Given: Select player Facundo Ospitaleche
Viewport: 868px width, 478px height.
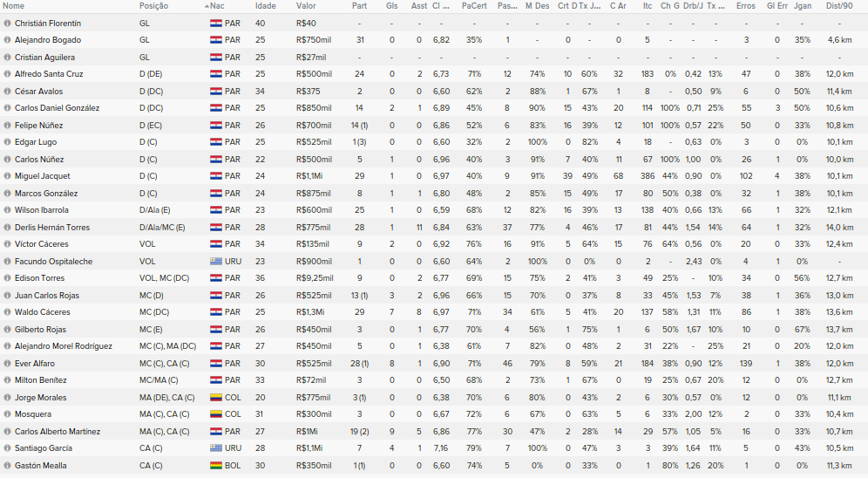Looking at the screenshot, I should tap(54, 261).
